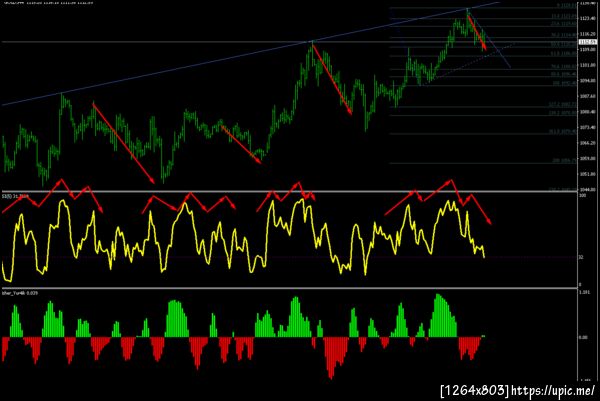Select the yellow oscillator line

click(243, 240)
